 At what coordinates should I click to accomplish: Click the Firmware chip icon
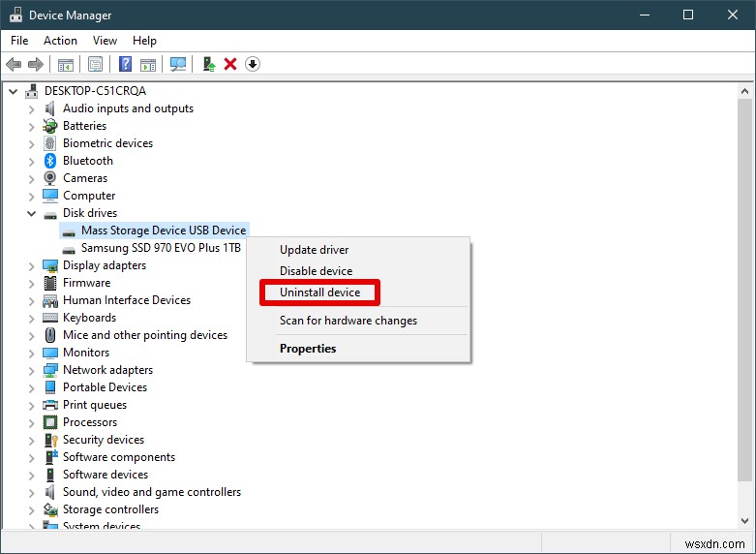point(49,283)
